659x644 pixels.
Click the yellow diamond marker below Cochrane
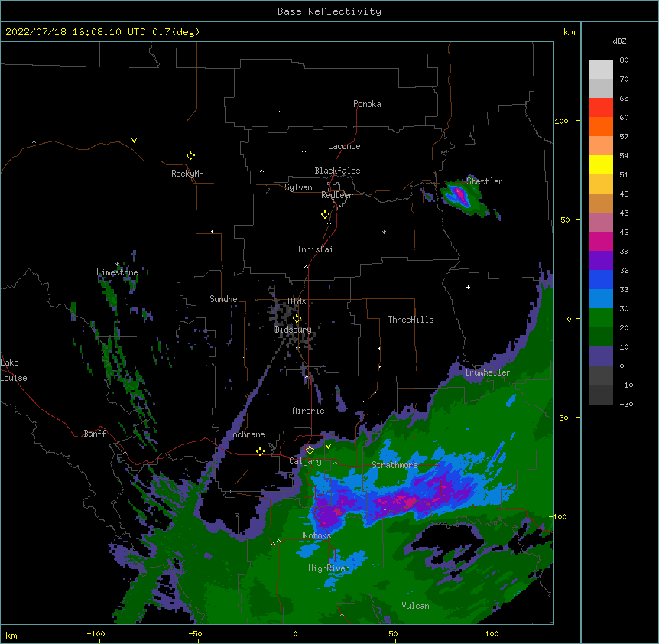point(260,451)
